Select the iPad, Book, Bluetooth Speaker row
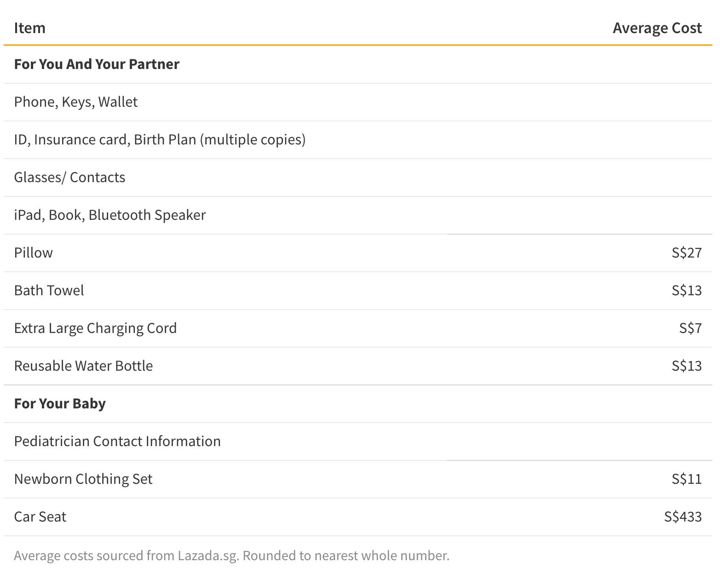The height and width of the screenshot is (585, 728). (358, 215)
